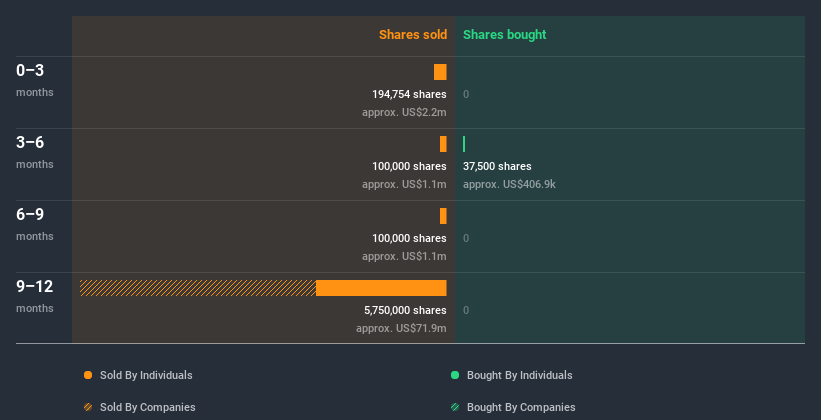
Task: Click the approx. US$71.9m amount
Action: pyautogui.click(x=402, y=328)
